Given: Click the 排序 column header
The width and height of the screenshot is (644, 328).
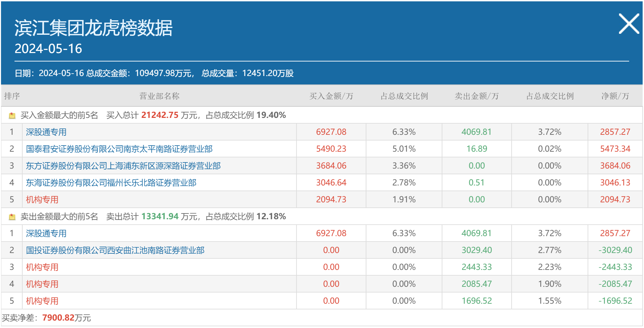Looking at the screenshot, I should click(12, 96).
